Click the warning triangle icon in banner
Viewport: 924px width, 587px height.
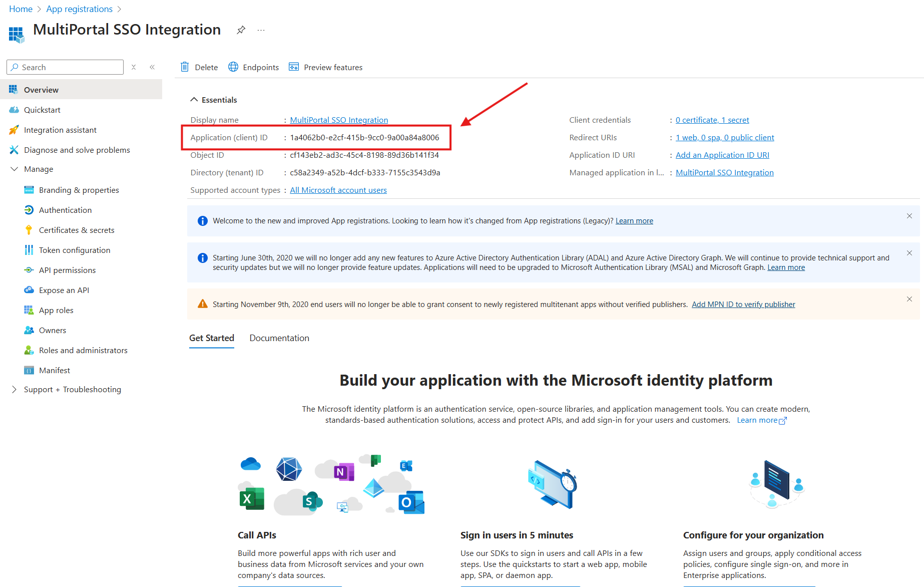203,304
